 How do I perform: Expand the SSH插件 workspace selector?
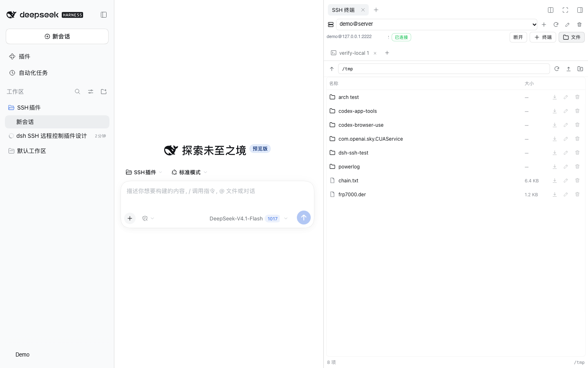point(144,172)
